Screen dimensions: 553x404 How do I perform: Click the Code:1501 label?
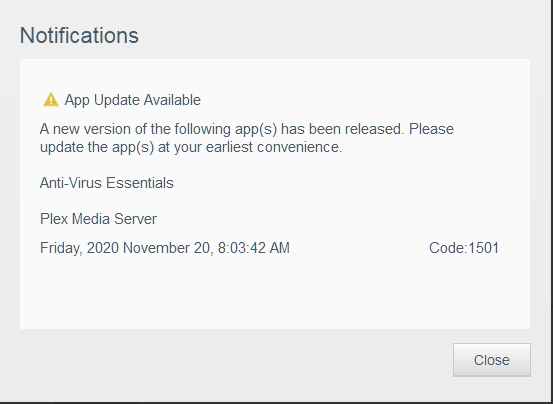(x=464, y=248)
